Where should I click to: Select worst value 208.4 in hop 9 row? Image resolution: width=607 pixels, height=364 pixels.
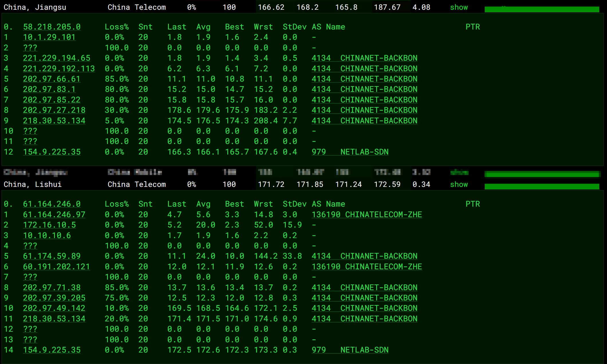266,121
